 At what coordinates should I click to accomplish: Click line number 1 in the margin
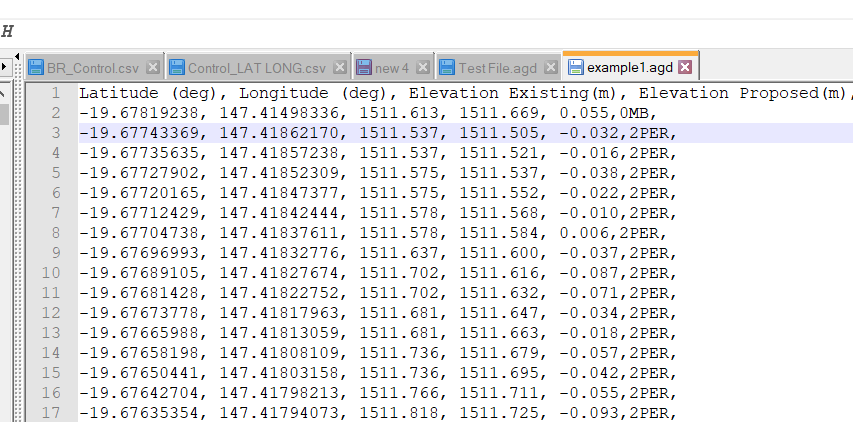point(56,93)
